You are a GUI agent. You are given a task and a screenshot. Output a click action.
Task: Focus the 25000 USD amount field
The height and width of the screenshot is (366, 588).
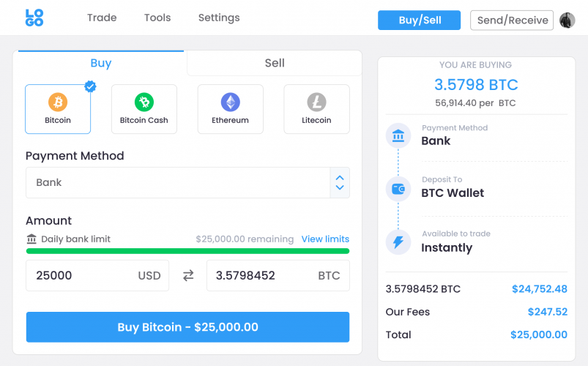(x=97, y=276)
